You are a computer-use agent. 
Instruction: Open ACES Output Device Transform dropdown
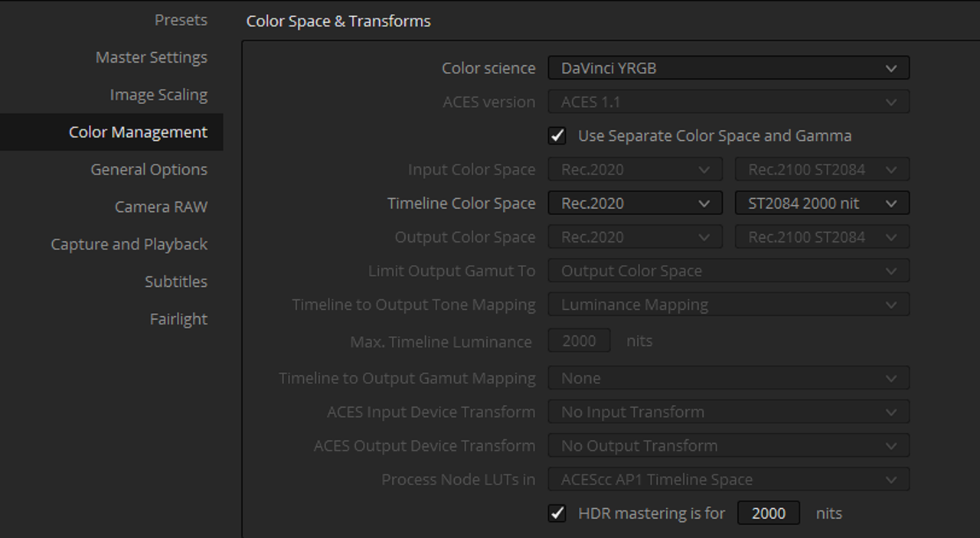729,445
